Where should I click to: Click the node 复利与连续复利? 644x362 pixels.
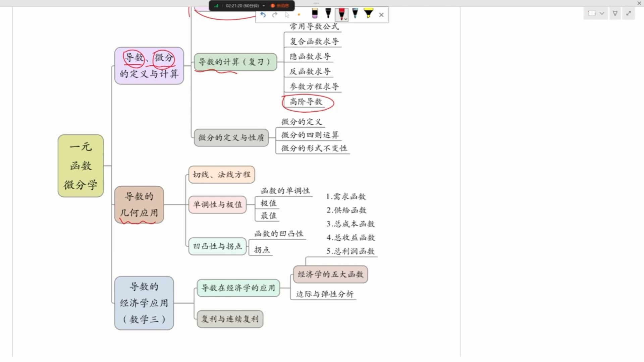(230, 319)
